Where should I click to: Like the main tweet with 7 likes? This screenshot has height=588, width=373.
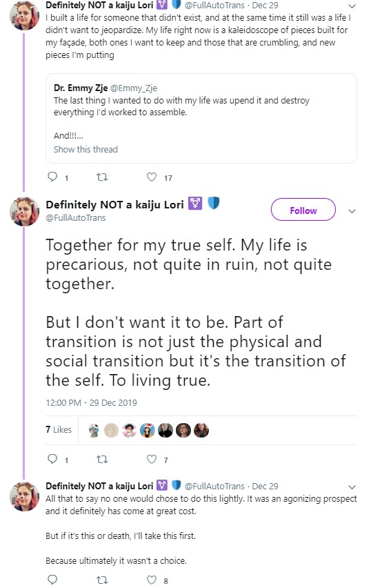click(x=151, y=459)
